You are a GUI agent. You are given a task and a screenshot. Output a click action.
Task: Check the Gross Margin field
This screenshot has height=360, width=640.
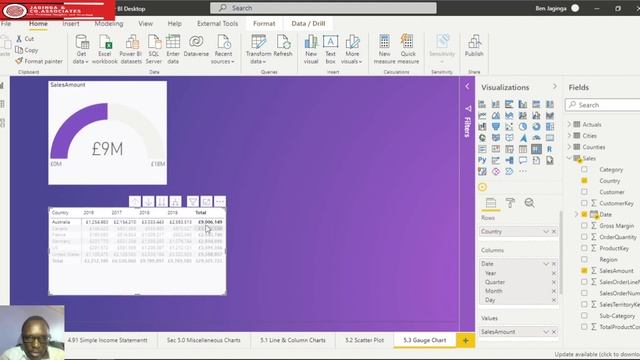pos(584,225)
